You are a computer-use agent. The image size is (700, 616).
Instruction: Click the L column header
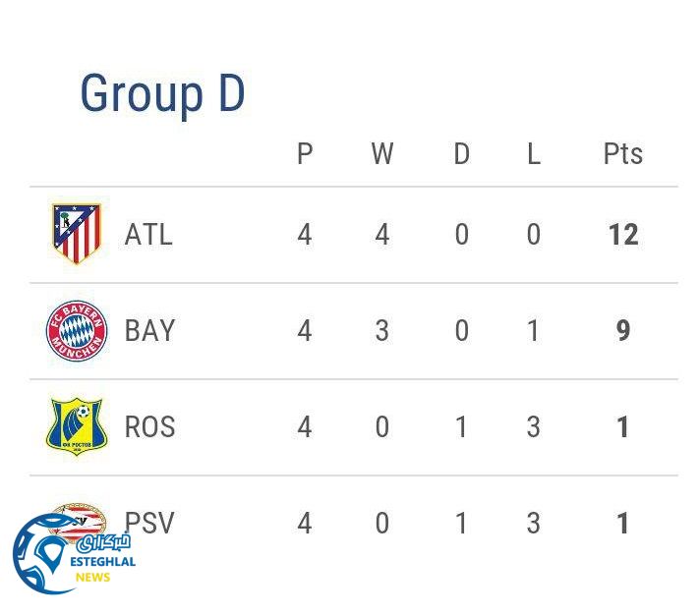[533, 154]
